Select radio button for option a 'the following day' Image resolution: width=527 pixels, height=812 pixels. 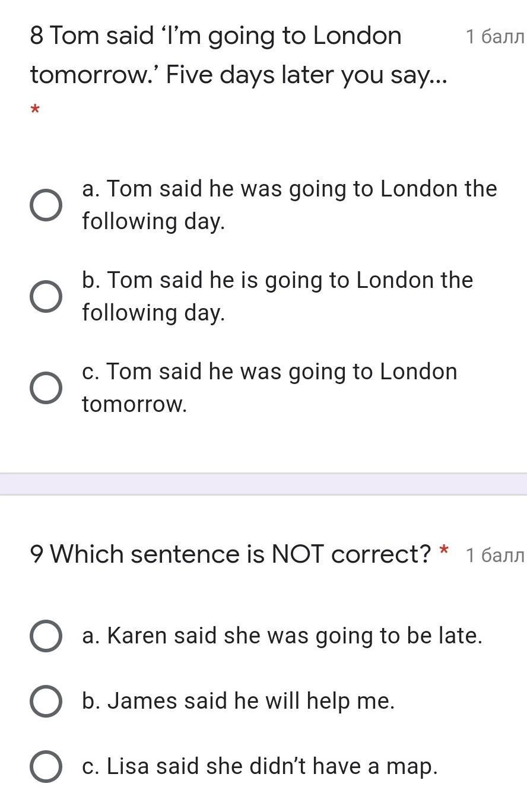pos(46,205)
